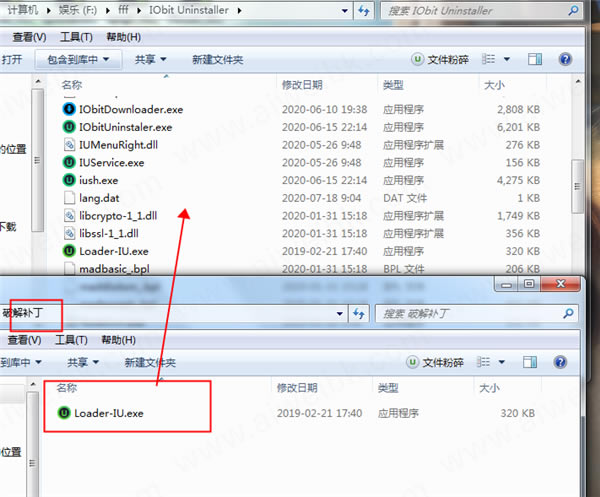Minimize the bottom 破解补丁 window
This screenshot has width=600, height=497.
507,284
